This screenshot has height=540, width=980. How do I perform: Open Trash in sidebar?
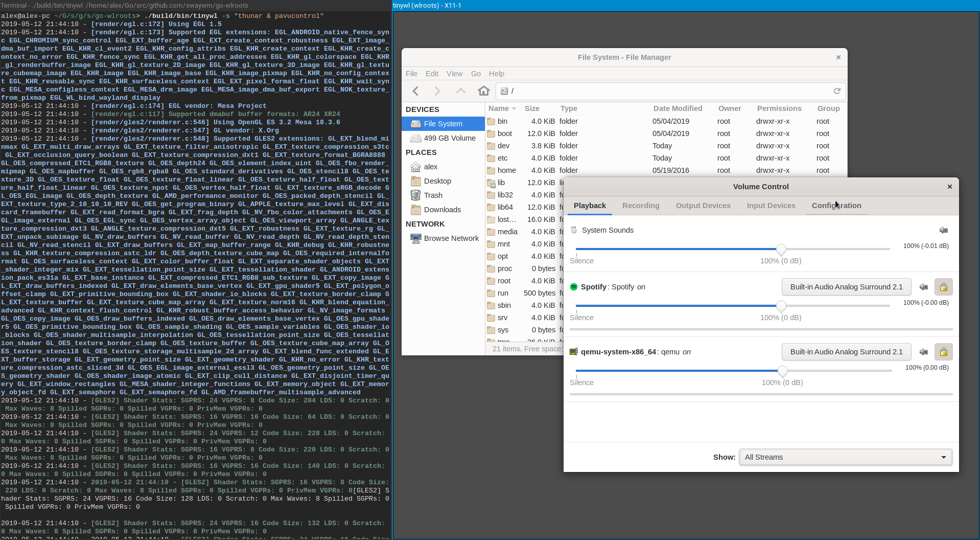pos(443,195)
